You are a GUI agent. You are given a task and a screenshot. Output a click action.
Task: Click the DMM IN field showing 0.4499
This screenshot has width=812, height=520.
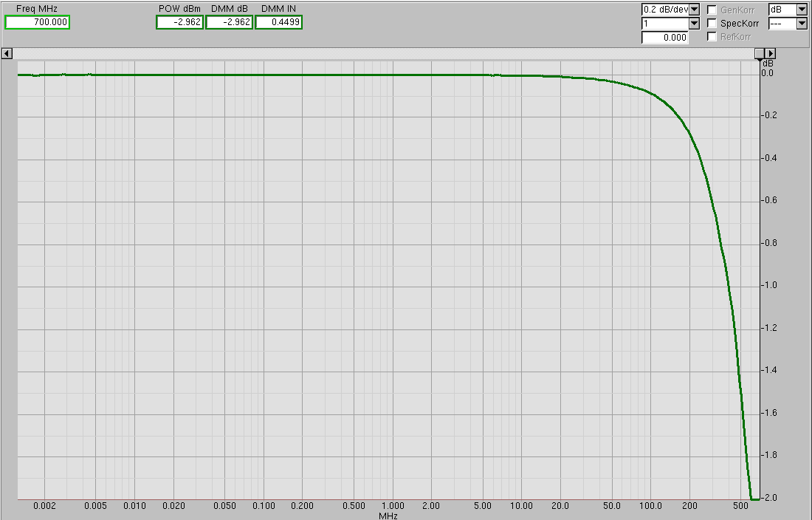(278, 22)
